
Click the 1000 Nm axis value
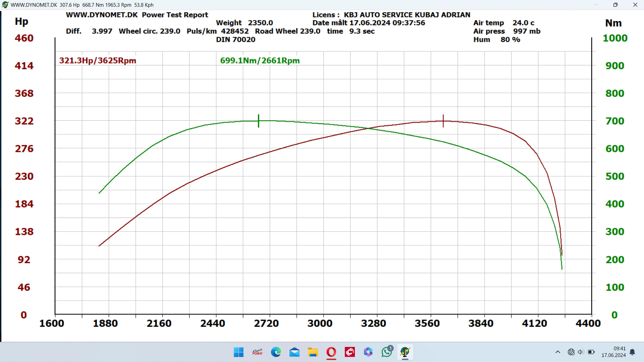(x=615, y=38)
